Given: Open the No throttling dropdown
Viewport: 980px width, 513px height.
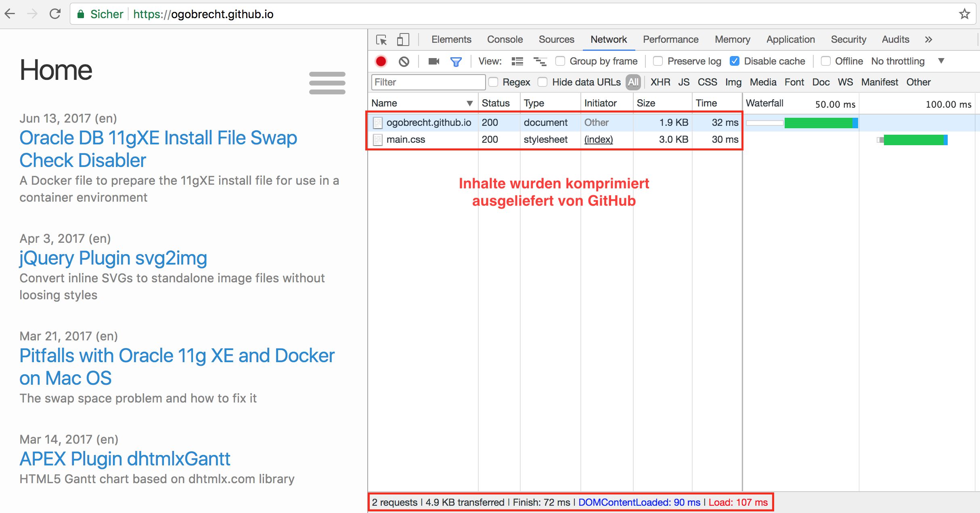Looking at the screenshot, I should 908,61.
